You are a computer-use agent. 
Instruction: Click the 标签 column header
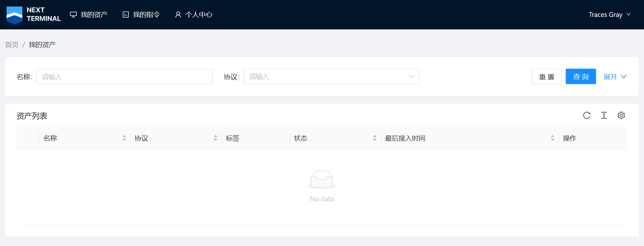click(x=233, y=138)
